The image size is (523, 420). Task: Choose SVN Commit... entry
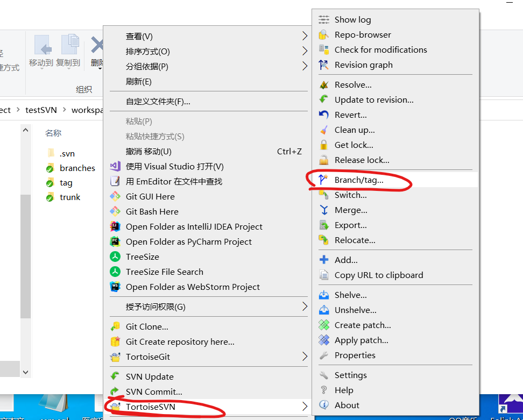coord(209,391)
